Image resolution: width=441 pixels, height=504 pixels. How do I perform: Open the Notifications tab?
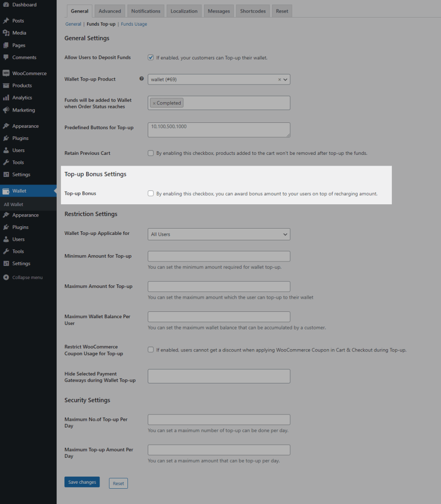(x=145, y=11)
